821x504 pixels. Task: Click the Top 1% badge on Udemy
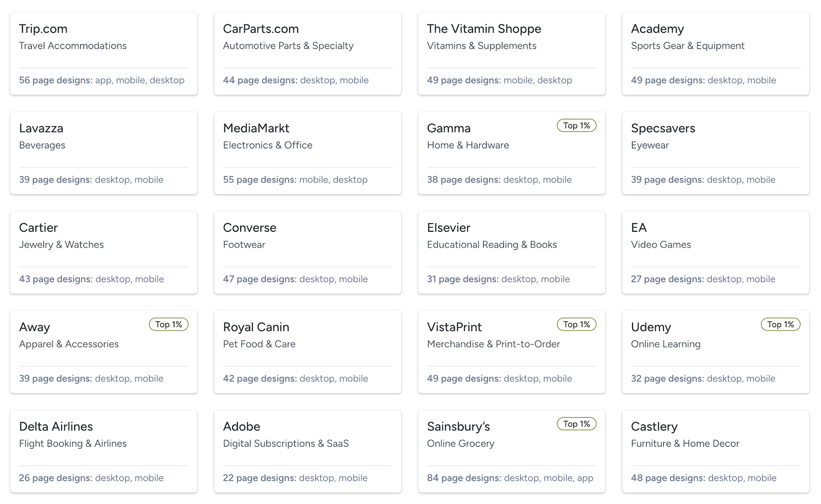pyautogui.click(x=780, y=324)
